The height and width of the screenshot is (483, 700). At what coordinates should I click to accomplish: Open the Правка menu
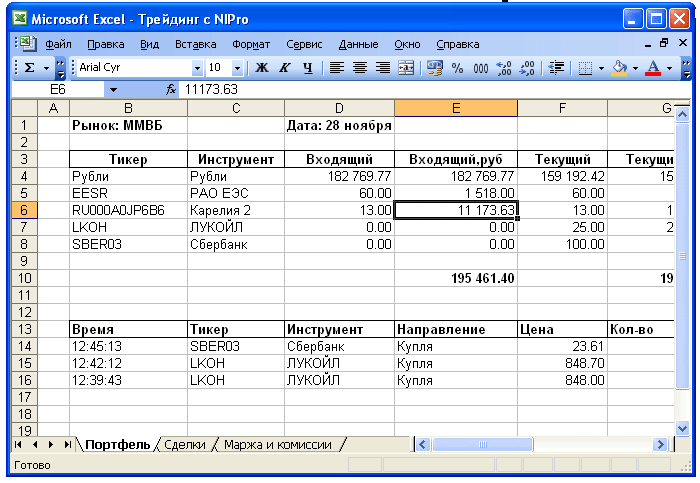(106, 44)
